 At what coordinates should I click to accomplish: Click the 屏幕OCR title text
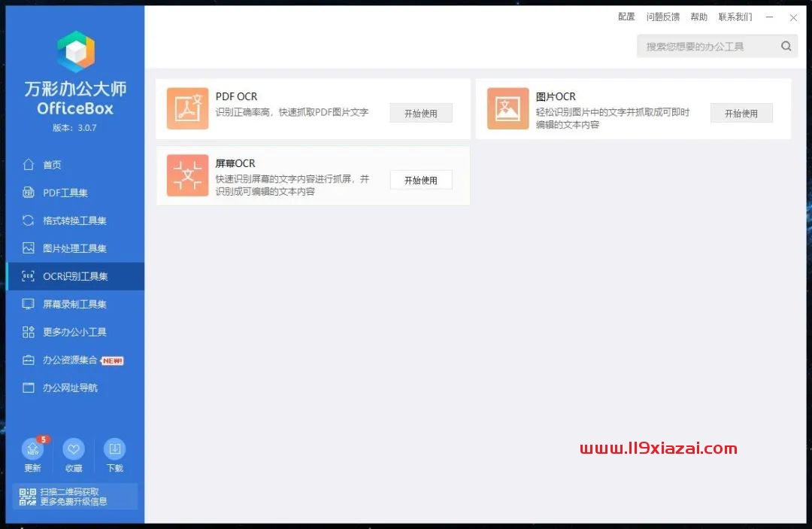(x=235, y=163)
